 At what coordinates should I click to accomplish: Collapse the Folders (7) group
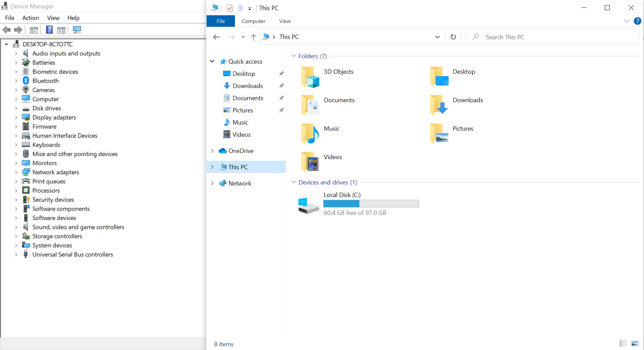coord(294,56)
